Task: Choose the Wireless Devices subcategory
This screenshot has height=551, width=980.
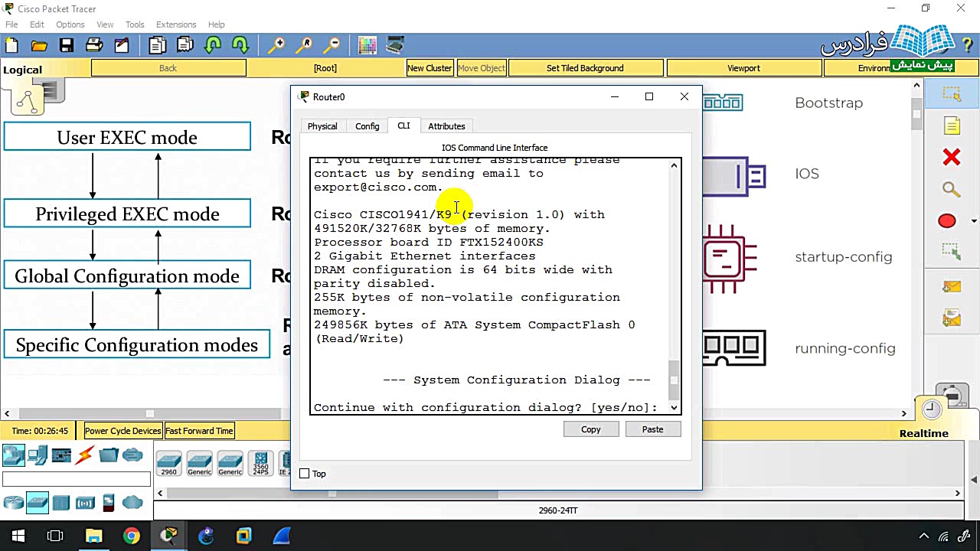Action: tap(85, 503)
